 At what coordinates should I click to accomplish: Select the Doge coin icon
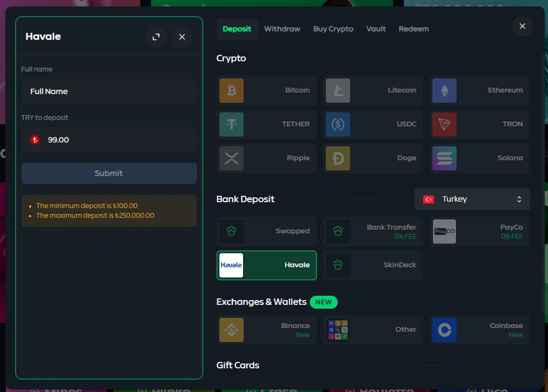tap(338, 158)
